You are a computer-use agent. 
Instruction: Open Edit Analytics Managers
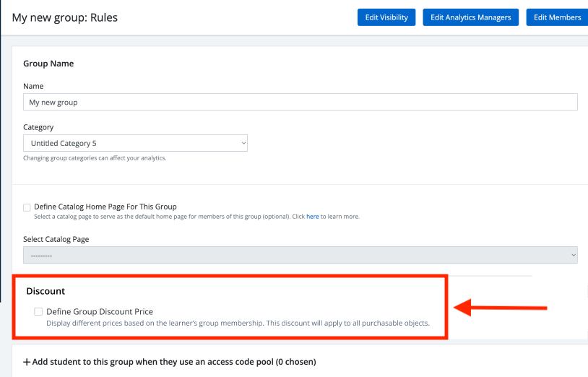pos(471,17)
